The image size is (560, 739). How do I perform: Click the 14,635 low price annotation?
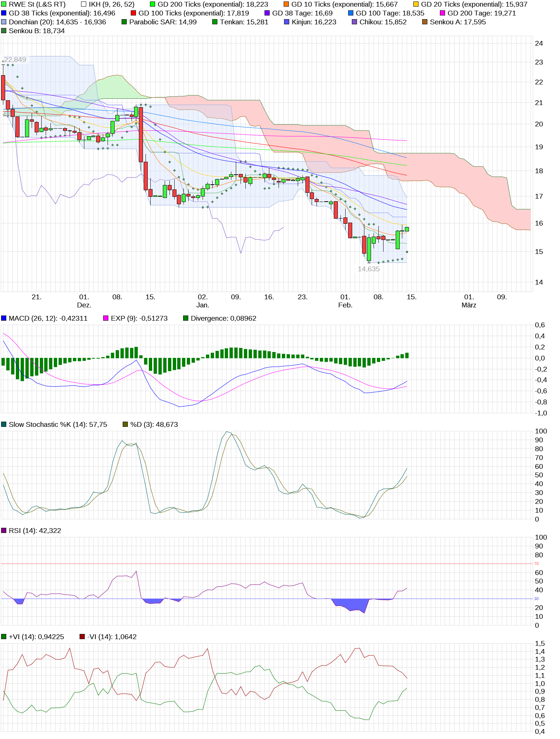point(368,269)
